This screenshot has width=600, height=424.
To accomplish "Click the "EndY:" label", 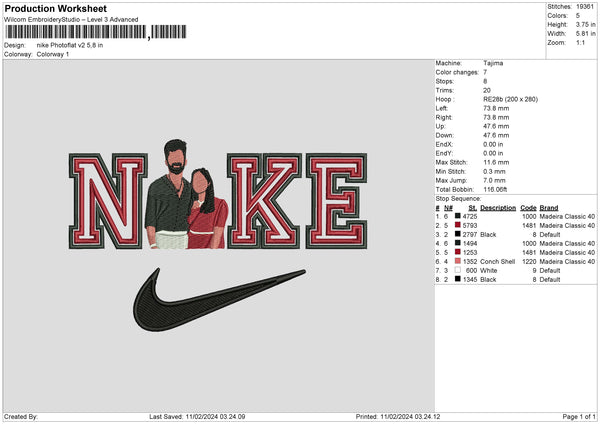I will click(444, 153).
